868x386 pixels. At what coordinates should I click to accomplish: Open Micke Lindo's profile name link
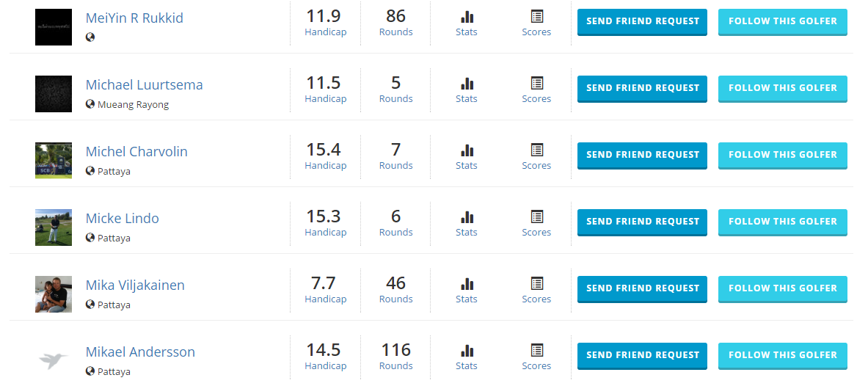pos(122,219)
